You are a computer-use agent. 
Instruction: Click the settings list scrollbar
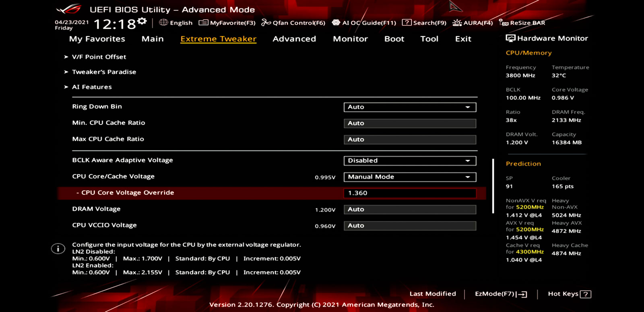(x=493, y=186)
